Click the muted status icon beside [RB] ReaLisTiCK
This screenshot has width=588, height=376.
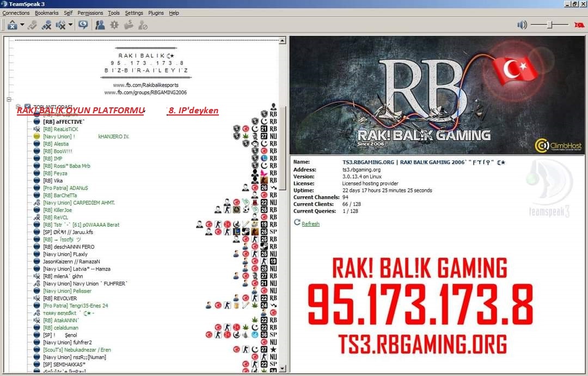coord(37,129)
